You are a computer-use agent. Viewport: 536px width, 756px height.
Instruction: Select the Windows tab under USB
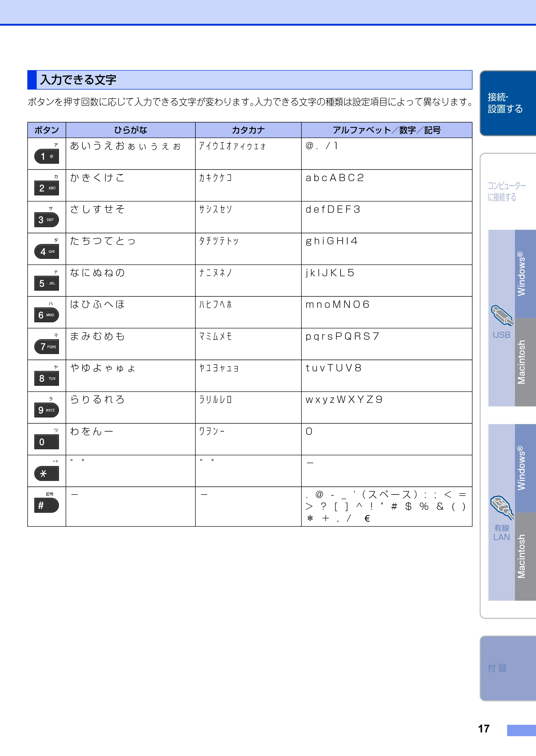pos(525,274)
